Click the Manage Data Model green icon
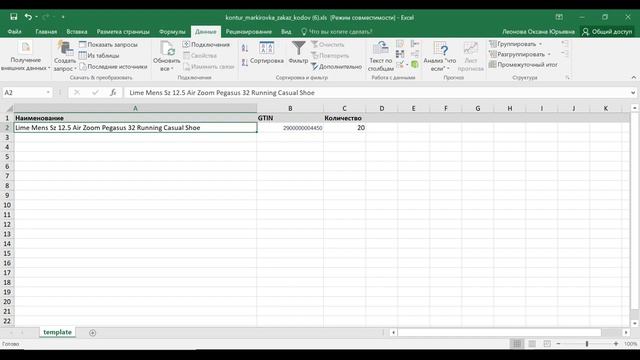Viewport: 640px width, 360px height. point(415,64)
